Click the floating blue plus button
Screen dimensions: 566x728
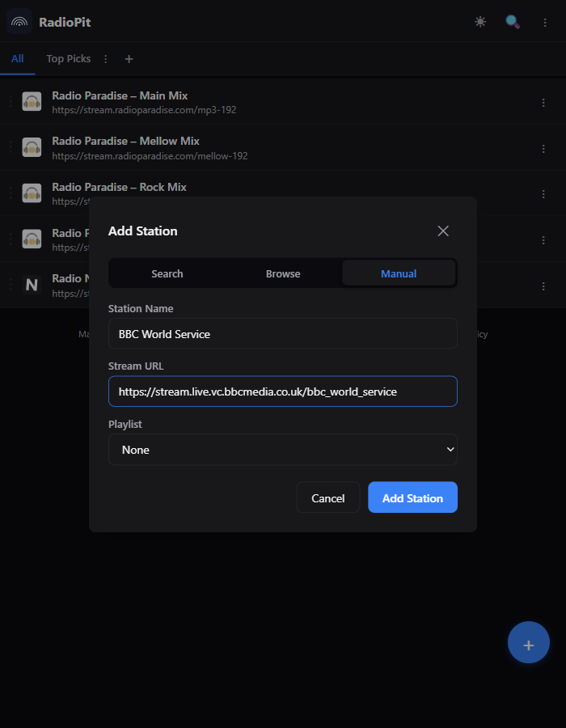point(529,642)
